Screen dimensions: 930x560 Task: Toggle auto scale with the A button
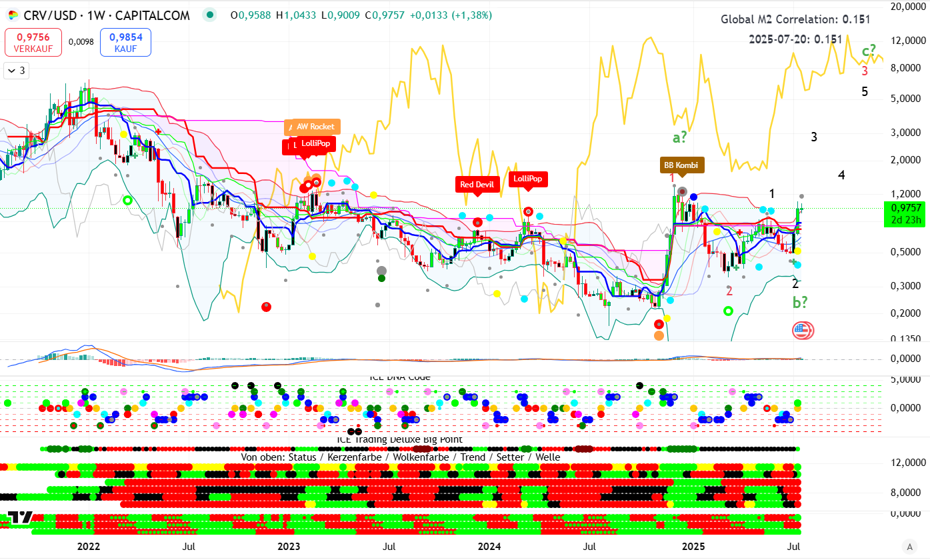point(909,547)
